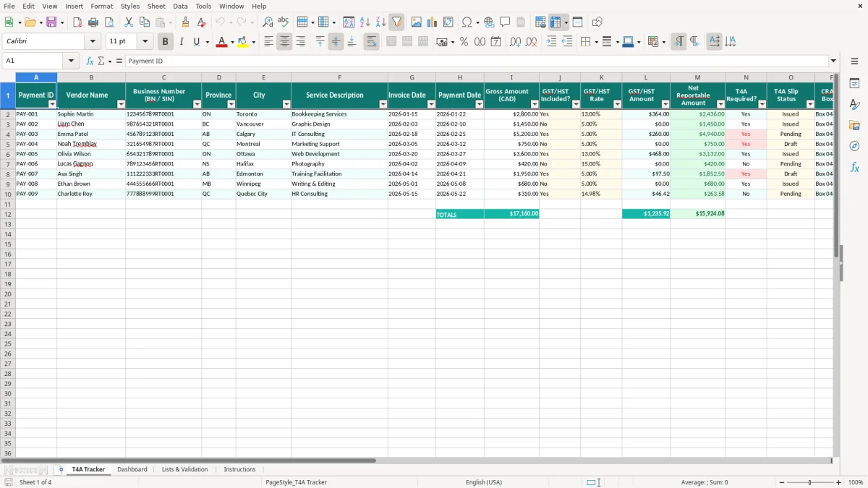Click the zoom slider in the status bar
Viewport: 868px width, 488px height.
tap(810, 482)
